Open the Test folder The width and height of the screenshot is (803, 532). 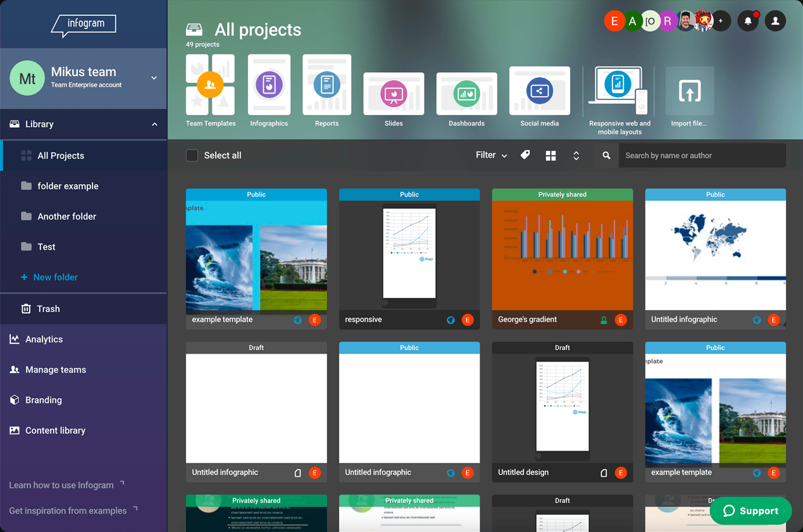pyautogui.click(x=84, y=247)
